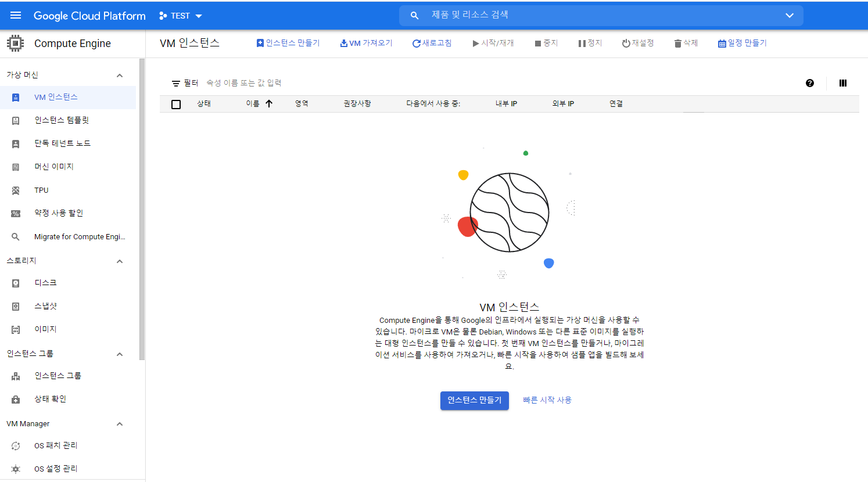Expand the search bar dropdown arrow

point(790,16)
